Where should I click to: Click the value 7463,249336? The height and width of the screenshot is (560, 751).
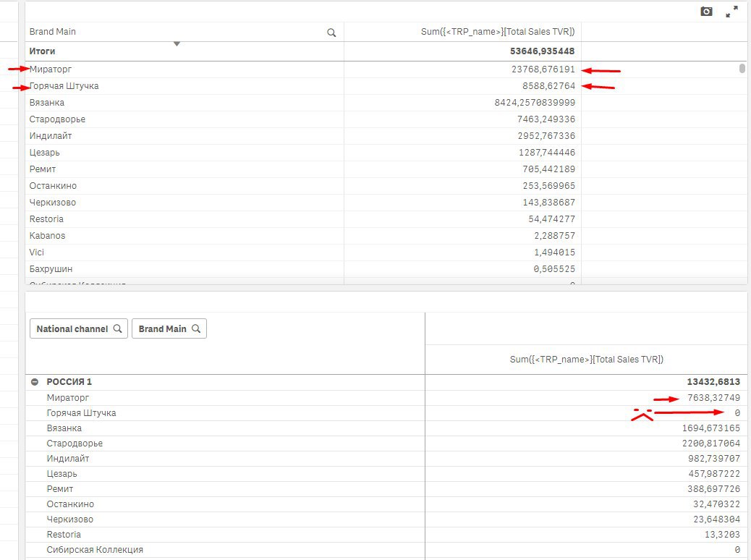pyautogui.click(x=546, y=119)
